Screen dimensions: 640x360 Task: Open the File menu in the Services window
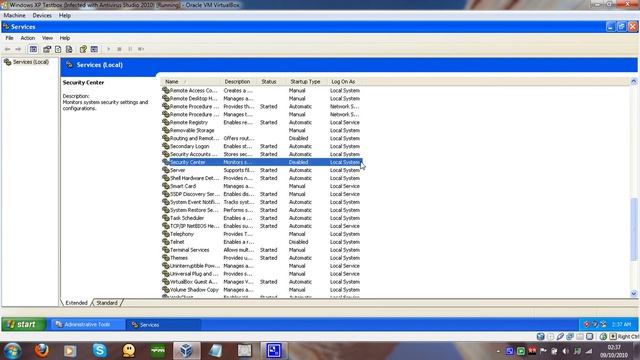point(9,38)
